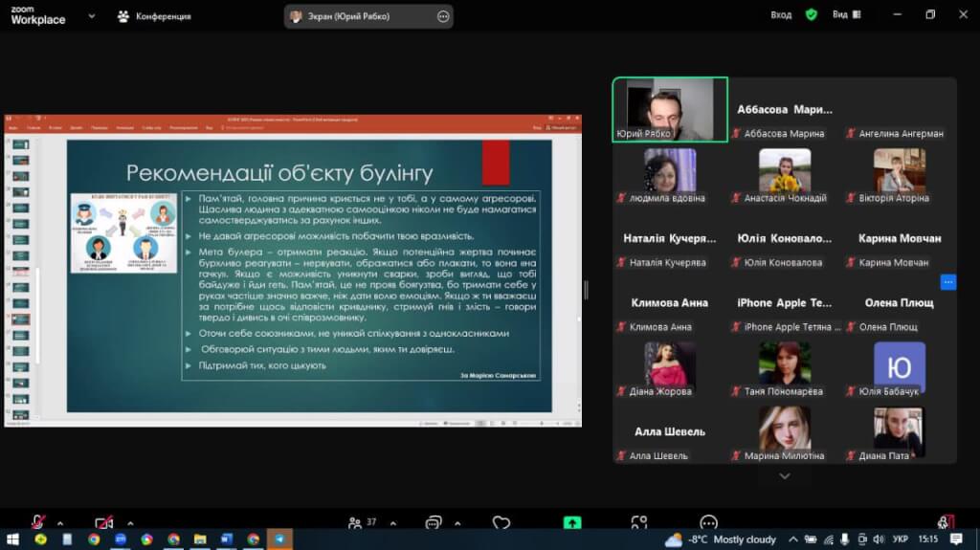Click the green encryption shield icon
Viewport: 980px width, 550px height.
pyautogui.click(x=811, y=15)
